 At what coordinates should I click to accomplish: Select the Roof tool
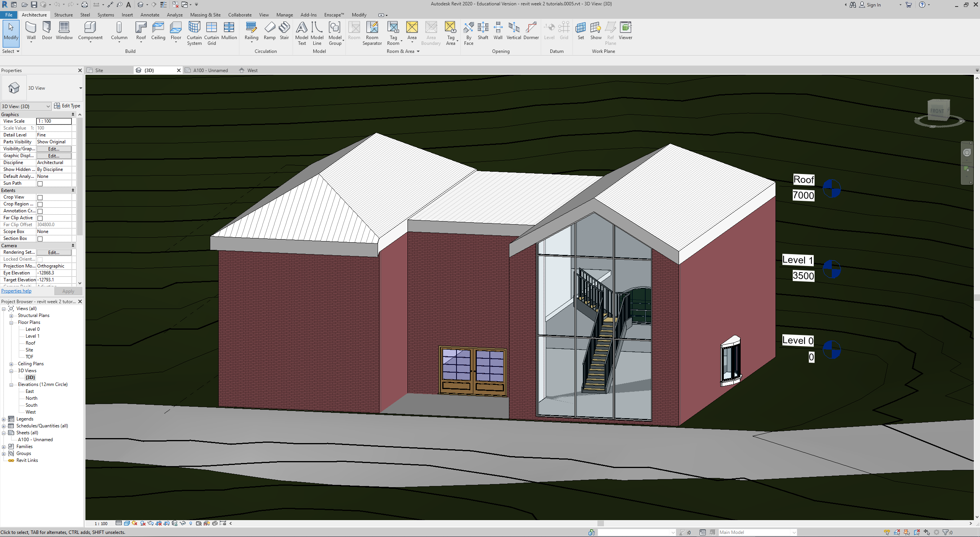[141, 31]
